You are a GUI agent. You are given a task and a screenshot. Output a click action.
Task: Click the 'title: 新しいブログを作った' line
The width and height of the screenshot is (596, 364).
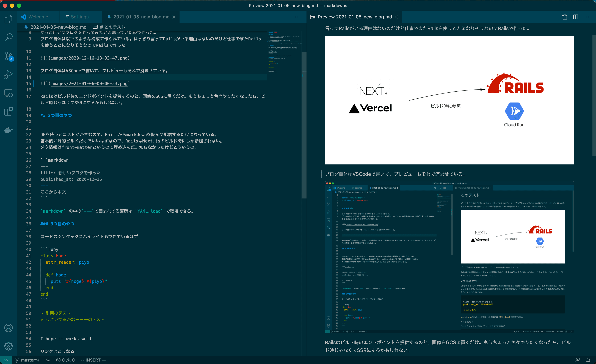(x=70, y=173)
